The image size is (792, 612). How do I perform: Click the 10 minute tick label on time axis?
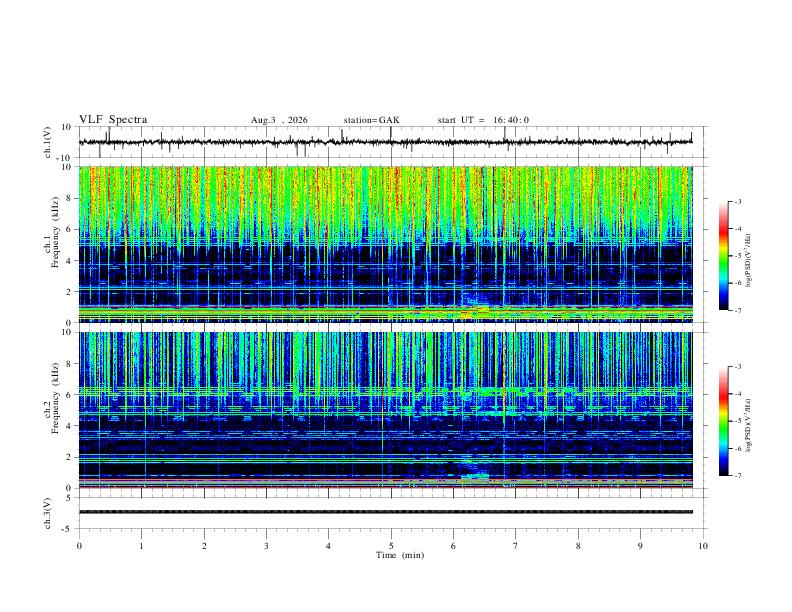tap(703, 546)
